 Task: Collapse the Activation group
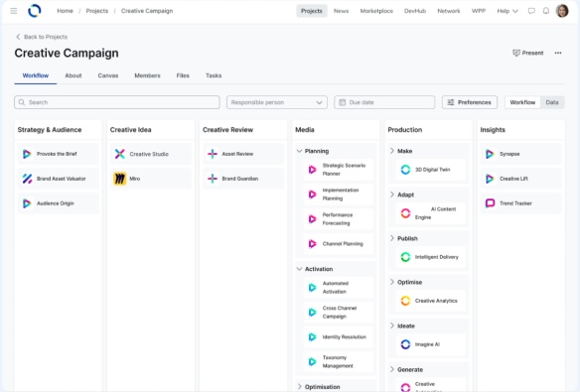tap(299, 269)
